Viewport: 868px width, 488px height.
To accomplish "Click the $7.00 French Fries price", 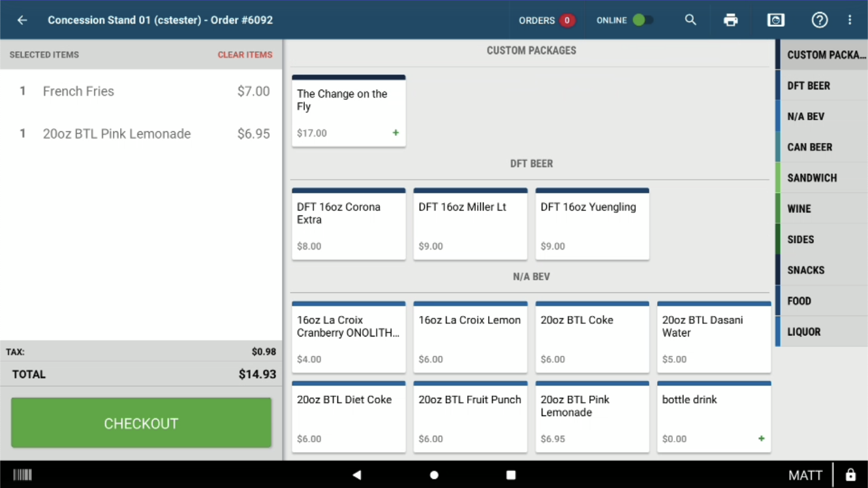I will point(253,91).
